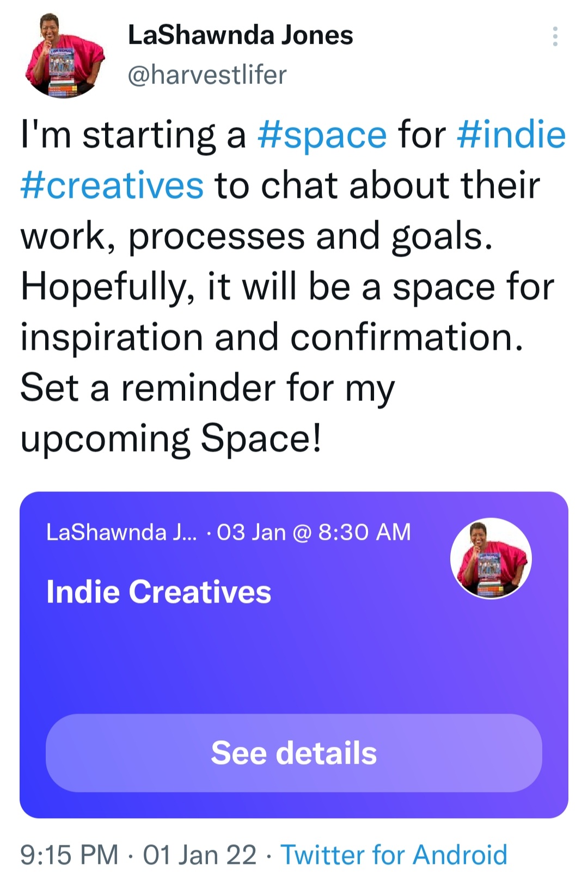The image size is (588, 889).
Task: Click the Twitter for Android source link
Action: click(394, 855)
